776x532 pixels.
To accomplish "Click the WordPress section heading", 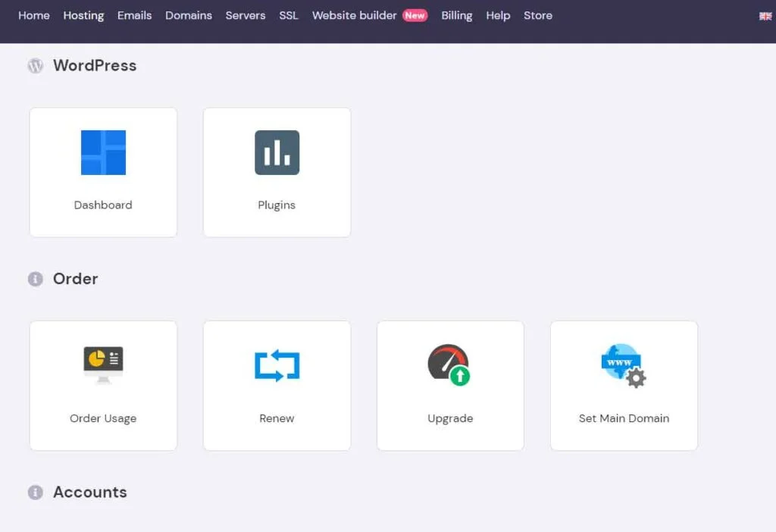I will pyautogui.click(x=95, y=65).
